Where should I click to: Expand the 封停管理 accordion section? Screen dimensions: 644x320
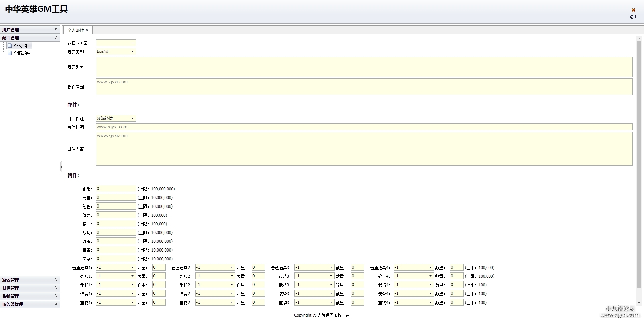(56, 288)
